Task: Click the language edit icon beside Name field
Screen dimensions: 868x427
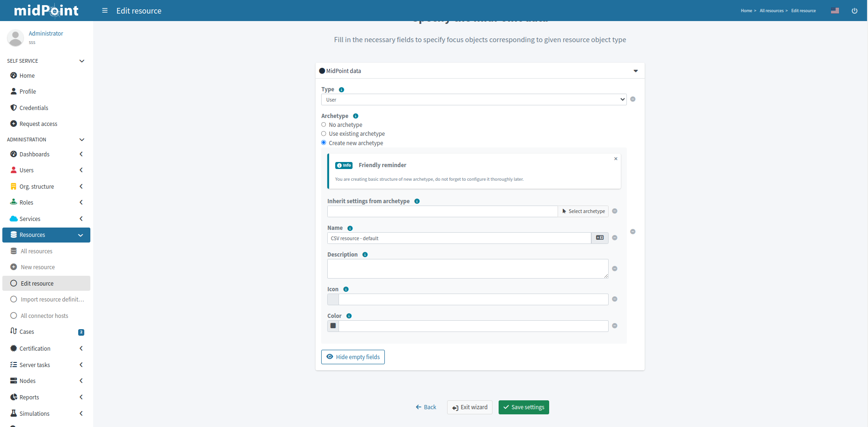Action: 600,238
